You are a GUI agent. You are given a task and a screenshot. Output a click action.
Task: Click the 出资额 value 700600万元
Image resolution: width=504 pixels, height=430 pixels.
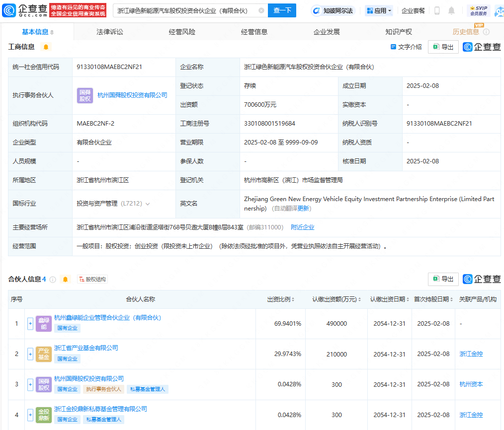260,105
